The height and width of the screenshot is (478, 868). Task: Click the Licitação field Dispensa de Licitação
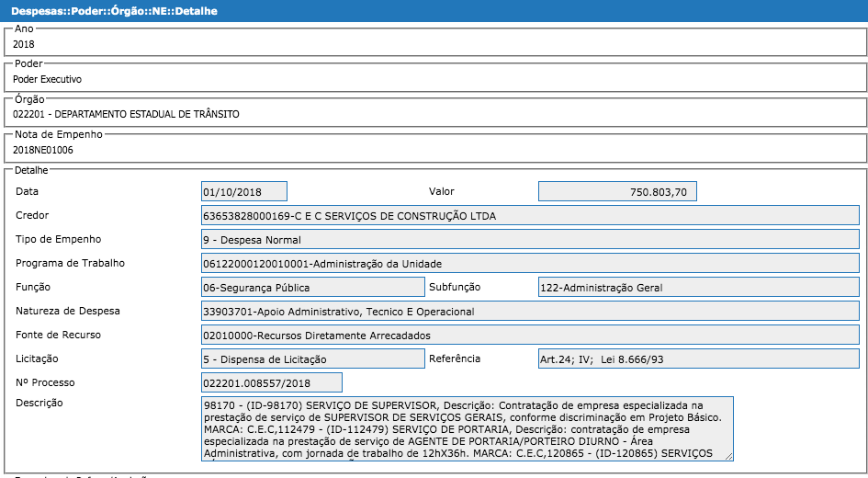pyautogui.click(x=312, y=359)
